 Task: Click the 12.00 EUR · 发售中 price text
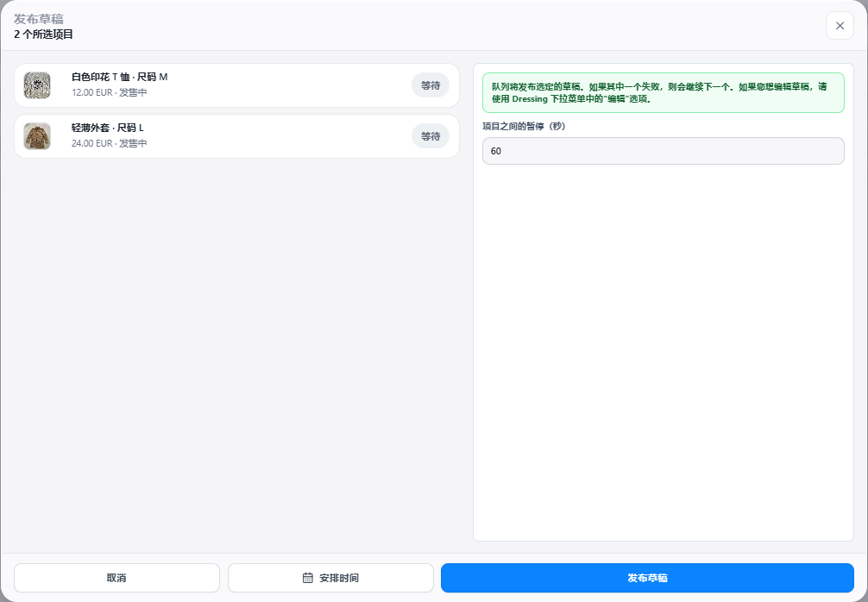coord(109,92)
